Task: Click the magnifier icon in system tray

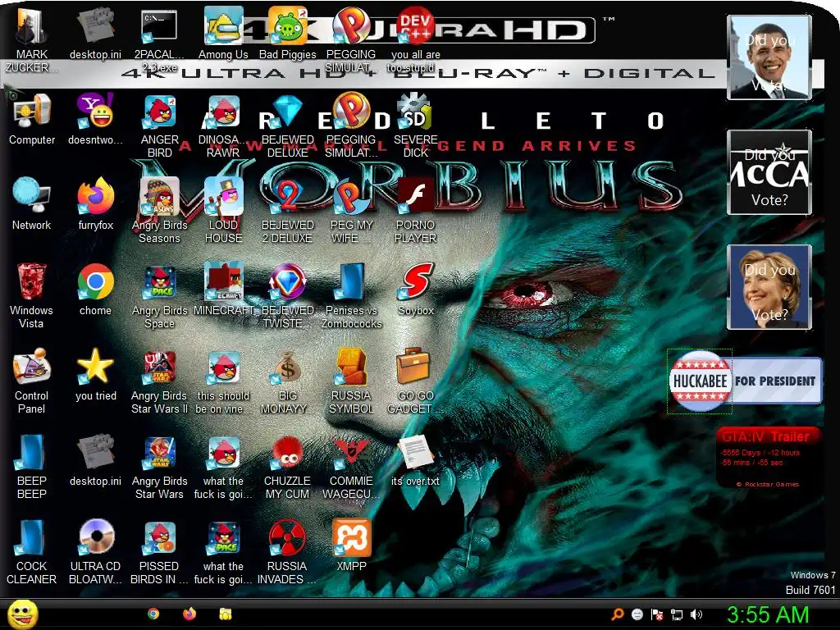Action: point(618,614)
